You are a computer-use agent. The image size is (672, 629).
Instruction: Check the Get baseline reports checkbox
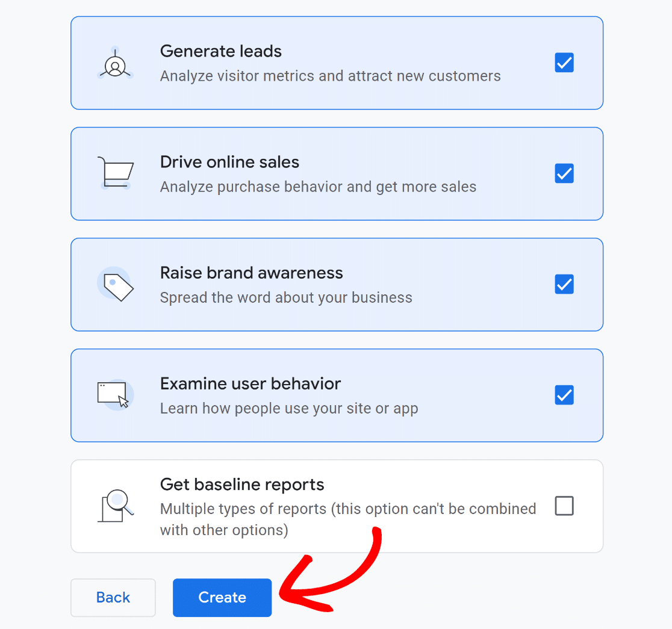click(564, 506)
